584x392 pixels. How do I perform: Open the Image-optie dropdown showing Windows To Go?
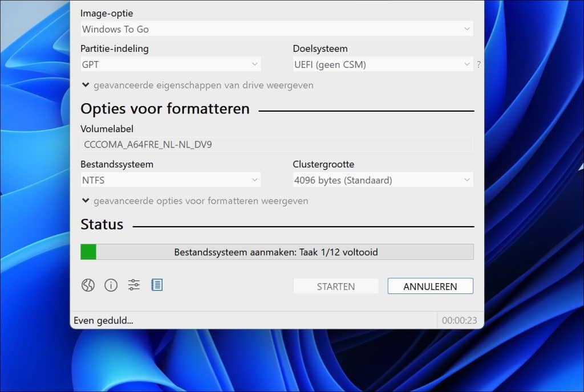277,29
